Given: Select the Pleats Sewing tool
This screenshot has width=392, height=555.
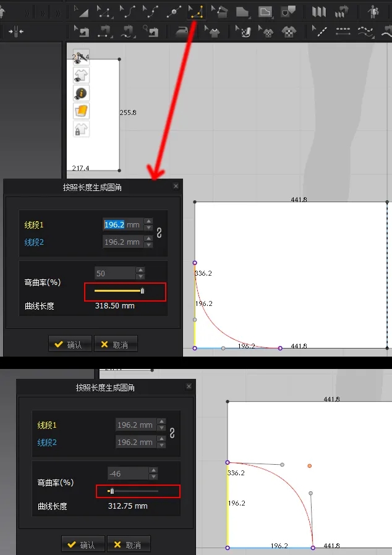Looking at the screenshot, I should tap(342, 12).
